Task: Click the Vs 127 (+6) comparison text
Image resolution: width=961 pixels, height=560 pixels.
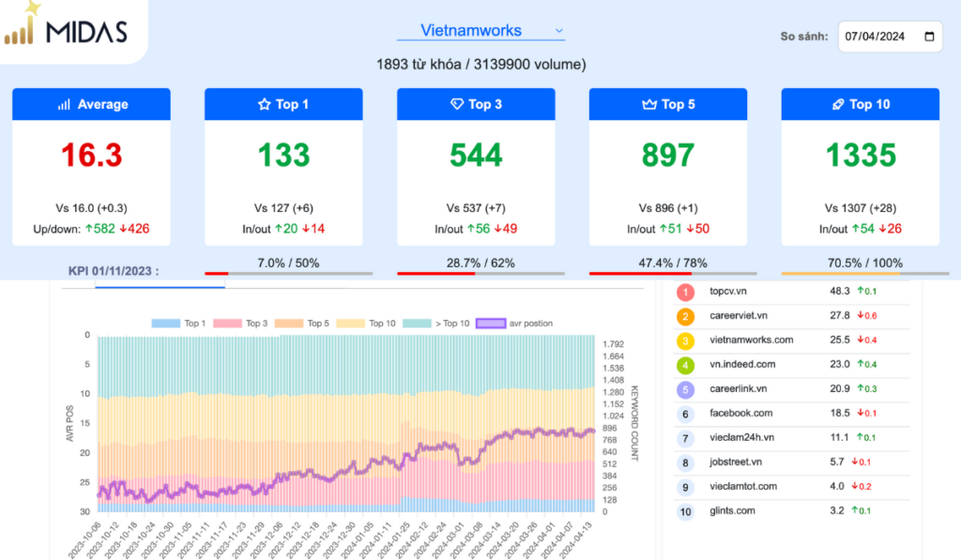Action: click(x=283, y=208)
